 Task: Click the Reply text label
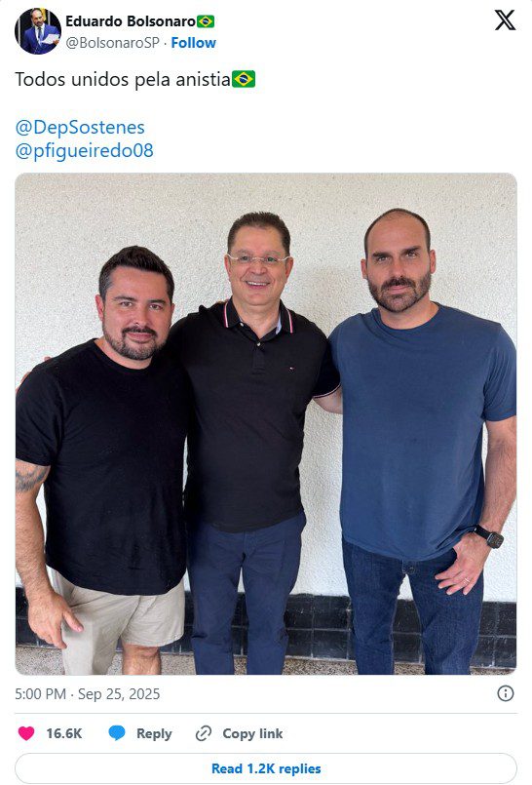coord(154,733)
